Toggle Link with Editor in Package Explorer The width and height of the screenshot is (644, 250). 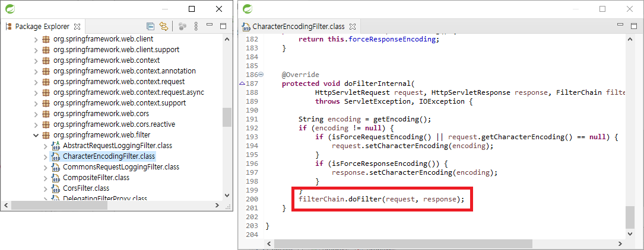pyautogui.click(x=163, y=27)
